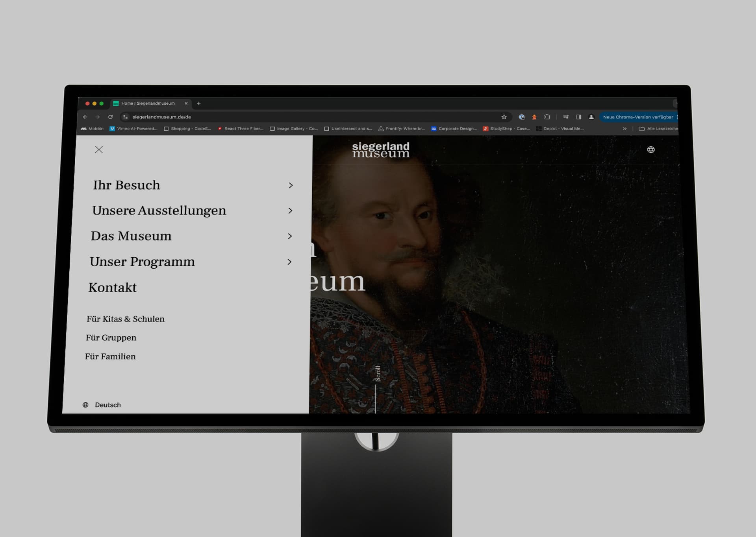Open the globe language icon in the site header

coord(651,149)
